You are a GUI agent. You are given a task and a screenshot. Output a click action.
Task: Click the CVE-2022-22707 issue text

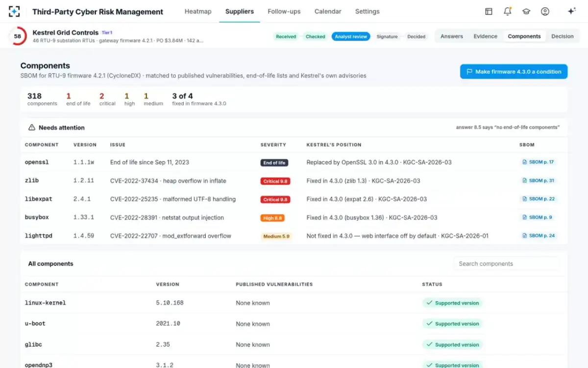171,236
